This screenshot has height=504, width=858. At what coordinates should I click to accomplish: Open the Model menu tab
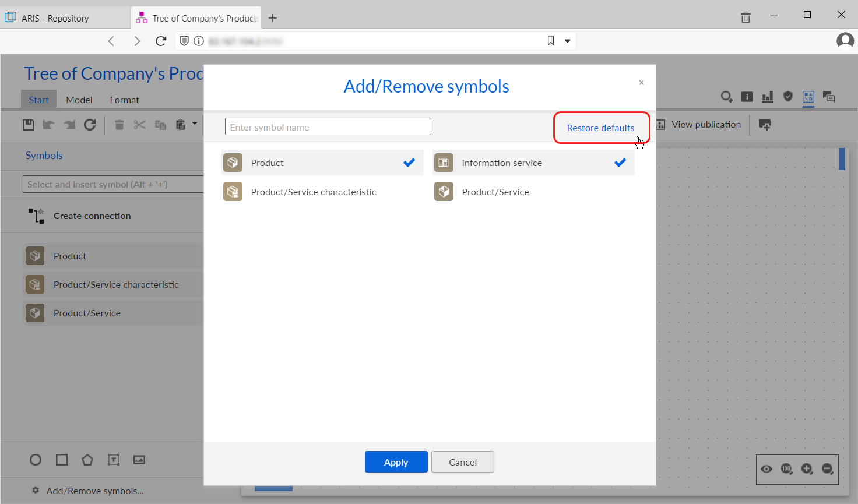pos(79,99)
